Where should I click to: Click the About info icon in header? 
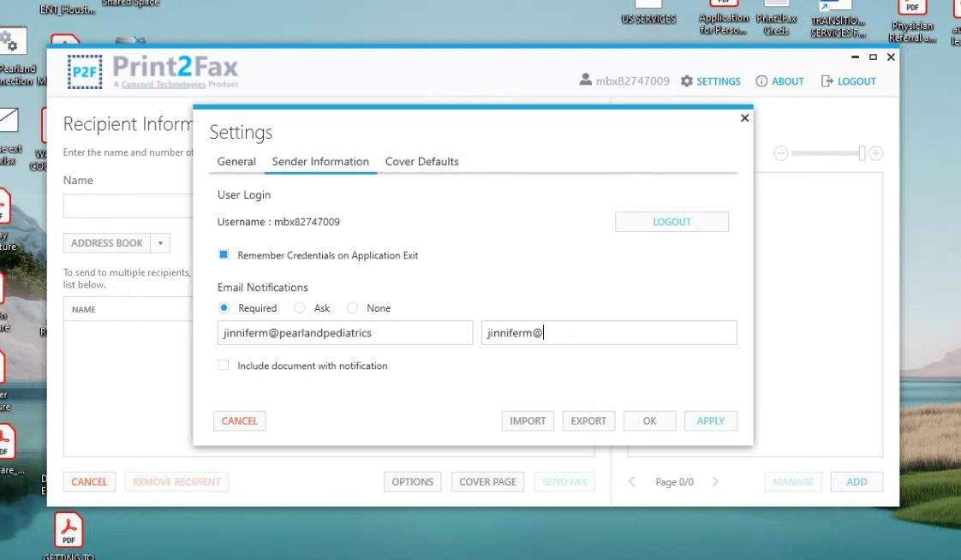click(x=761, y=80)
